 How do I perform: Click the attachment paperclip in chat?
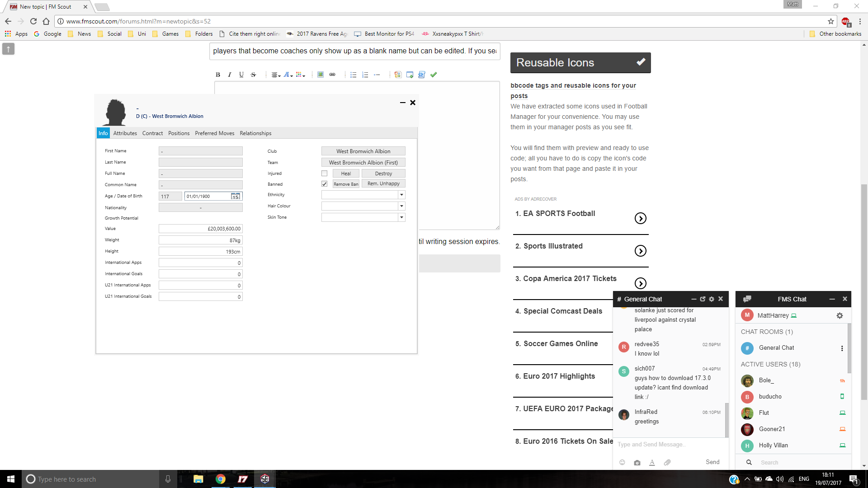(667, 462)
